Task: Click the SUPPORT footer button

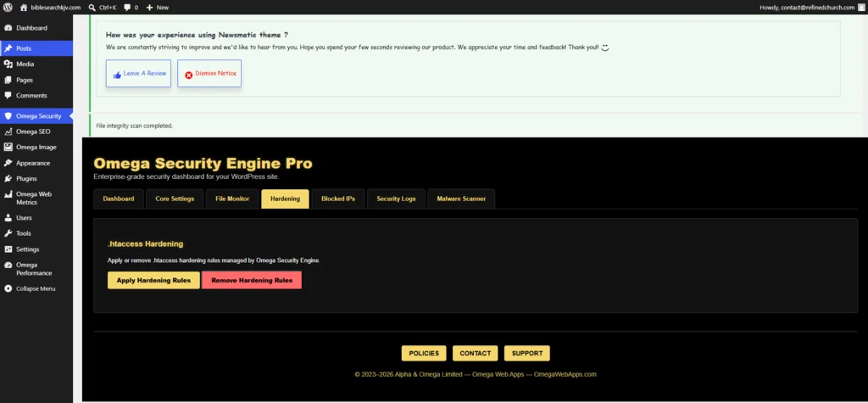Action: click(527, 353)
